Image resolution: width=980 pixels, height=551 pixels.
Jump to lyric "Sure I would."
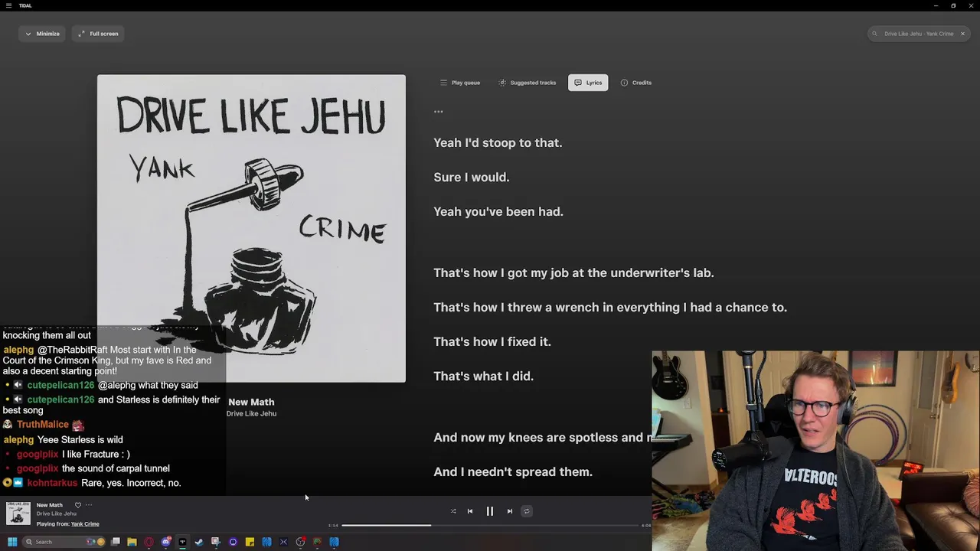(472, 177)
